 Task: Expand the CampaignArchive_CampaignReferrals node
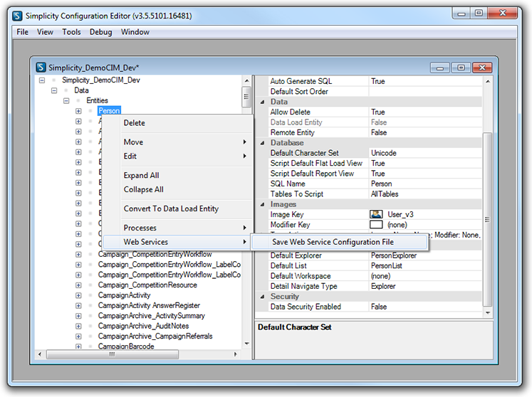[x=79, y=336]
